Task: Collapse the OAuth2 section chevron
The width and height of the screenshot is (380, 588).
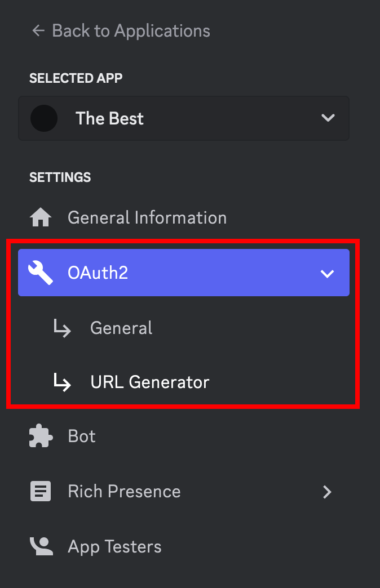Action: pyautogui.click(x=327, y=273)
